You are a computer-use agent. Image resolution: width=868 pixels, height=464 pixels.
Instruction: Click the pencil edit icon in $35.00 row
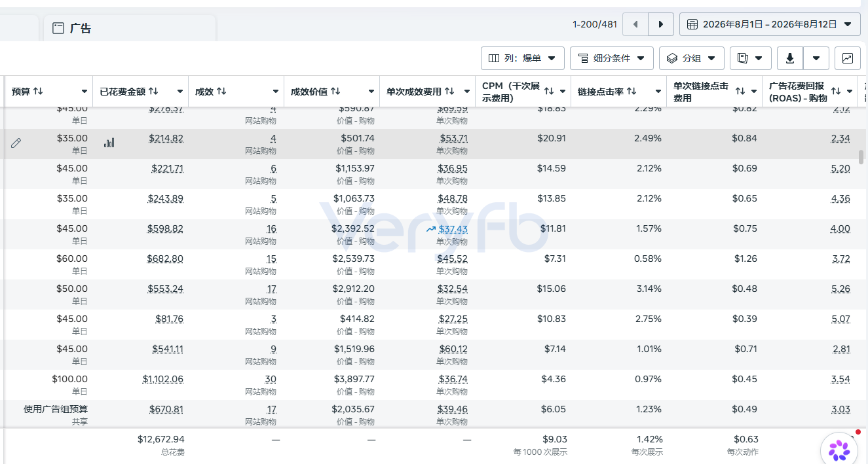point(16,143)
